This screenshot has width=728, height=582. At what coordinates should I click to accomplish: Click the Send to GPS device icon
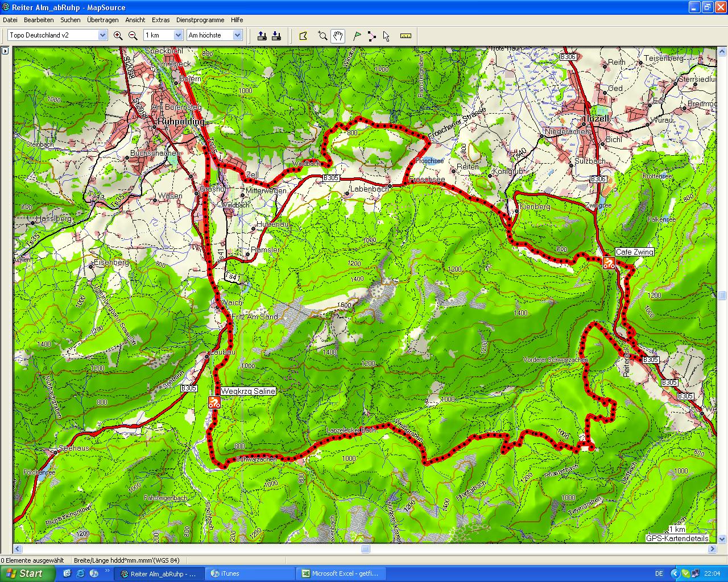pos(262,35)
